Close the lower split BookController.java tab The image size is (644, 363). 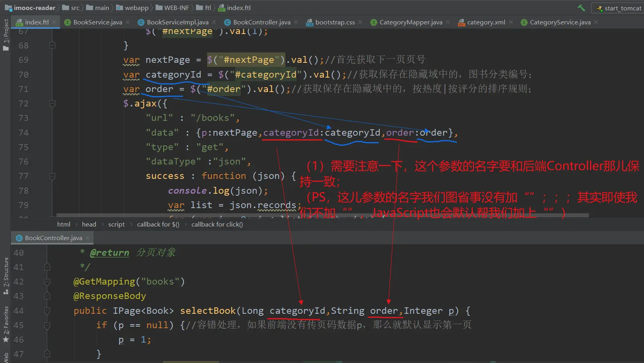tap(88, 238)
